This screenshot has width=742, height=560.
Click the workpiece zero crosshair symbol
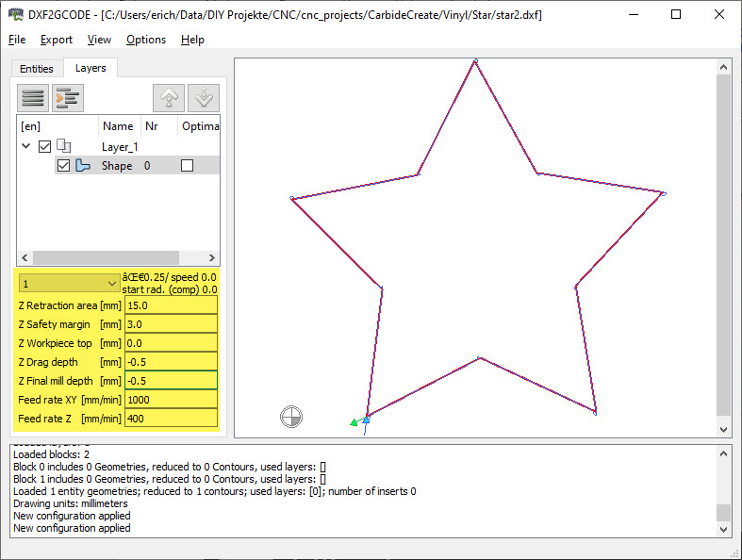click(x=291, y=416)
